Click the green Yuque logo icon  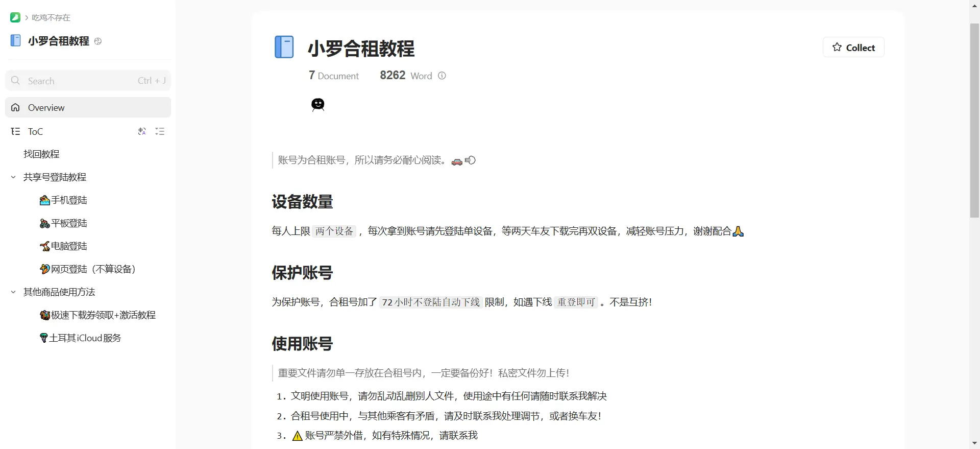click(x=15, y=17)
